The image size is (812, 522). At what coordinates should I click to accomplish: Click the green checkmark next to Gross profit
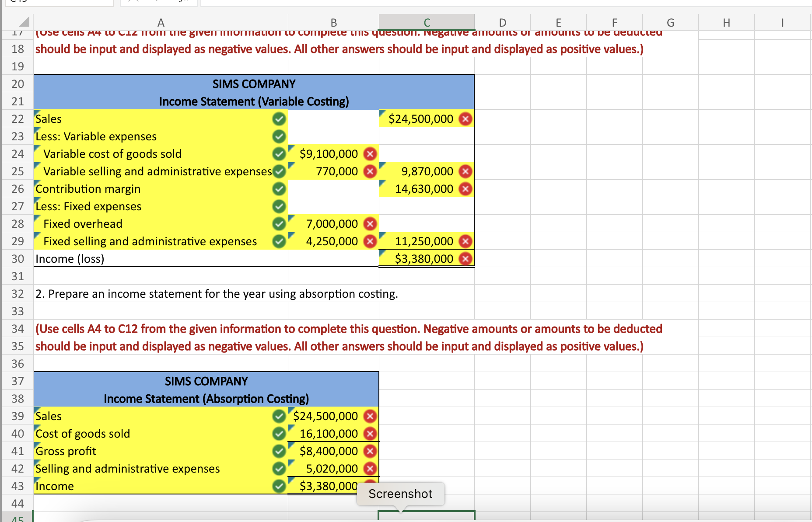pos(279,451)
